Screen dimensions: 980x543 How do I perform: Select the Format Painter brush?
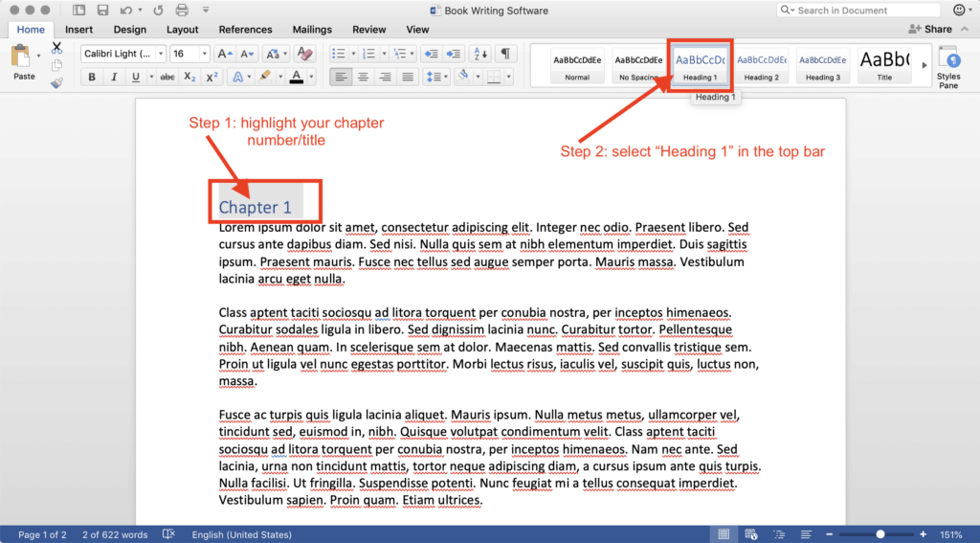tap(56, 82)
